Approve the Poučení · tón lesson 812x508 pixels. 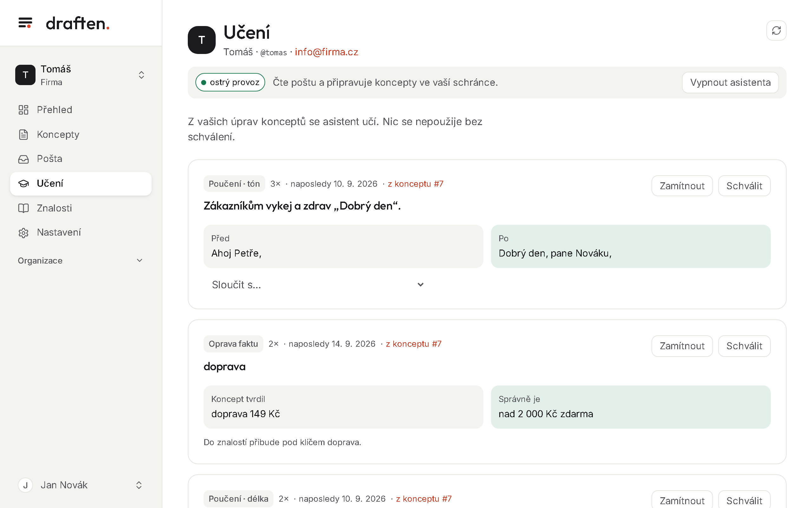pos(744,186)
